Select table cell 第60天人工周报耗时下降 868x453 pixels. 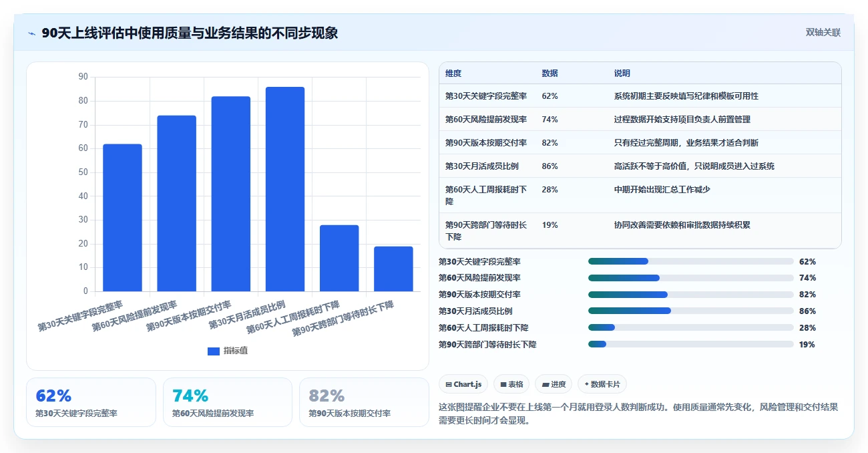pyautogui.click(x=487, y=195)
